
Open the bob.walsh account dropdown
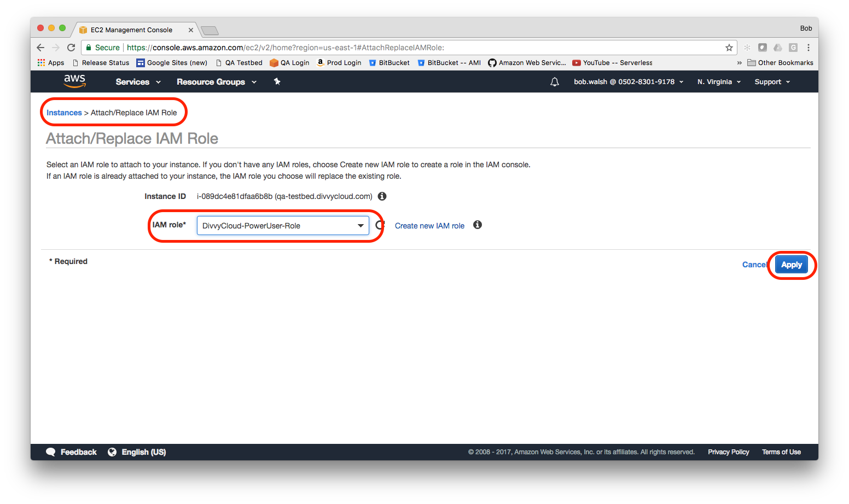pyautogui.click(x=629, y=82)
